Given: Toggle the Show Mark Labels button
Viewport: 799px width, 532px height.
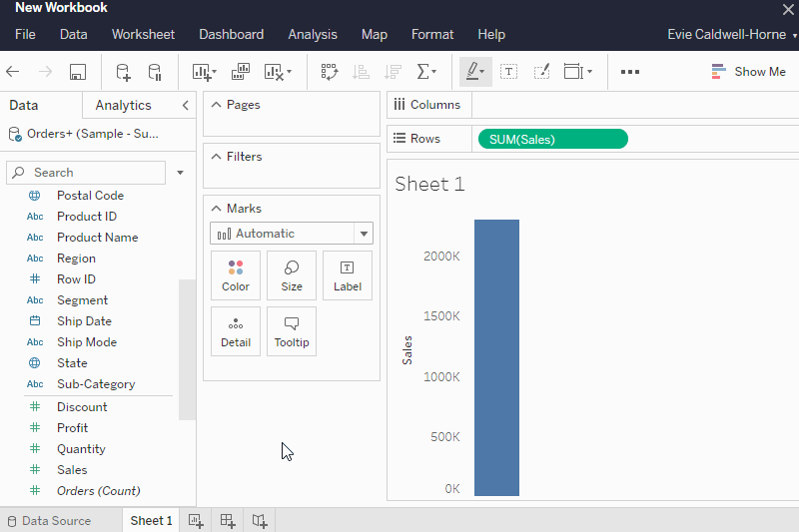Looking at the screenshot, I should (508, 72).
